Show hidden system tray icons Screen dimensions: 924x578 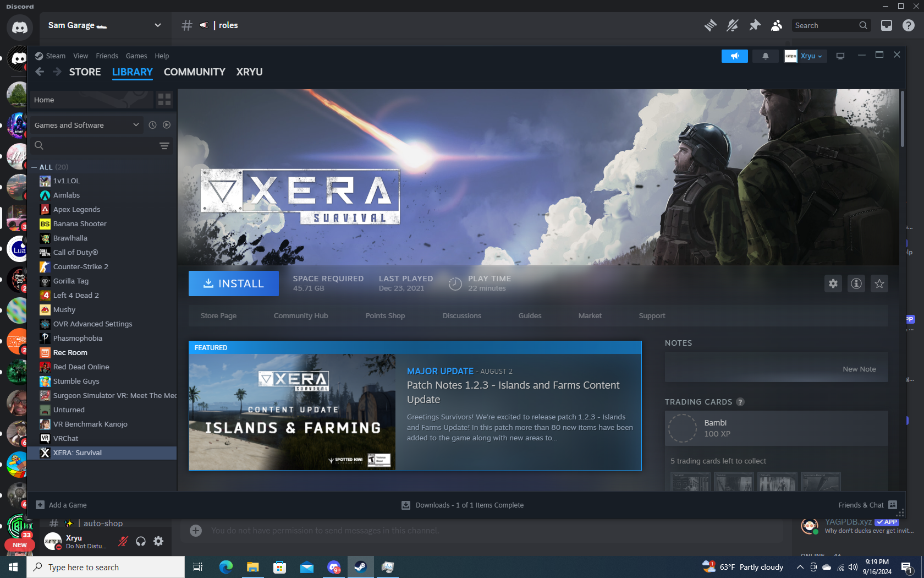[800, 567]
